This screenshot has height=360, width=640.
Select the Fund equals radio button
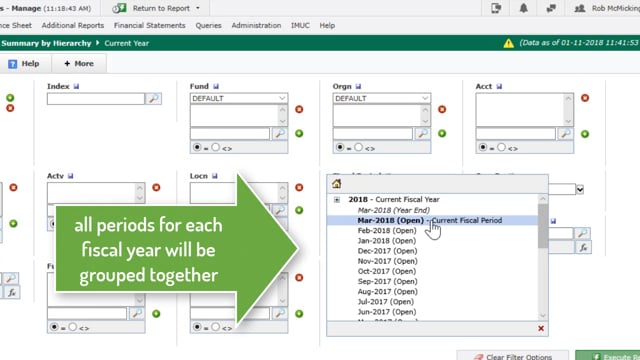coord(197,147)
